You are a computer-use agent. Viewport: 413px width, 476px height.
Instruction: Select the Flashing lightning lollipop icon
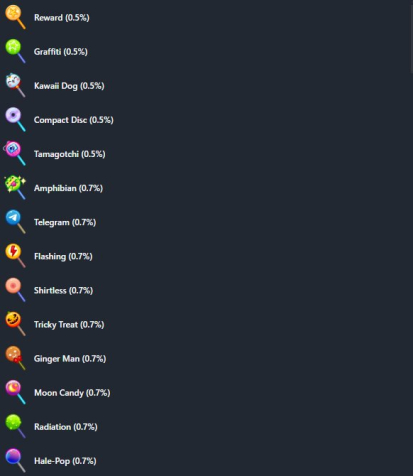tap(15, 256)
